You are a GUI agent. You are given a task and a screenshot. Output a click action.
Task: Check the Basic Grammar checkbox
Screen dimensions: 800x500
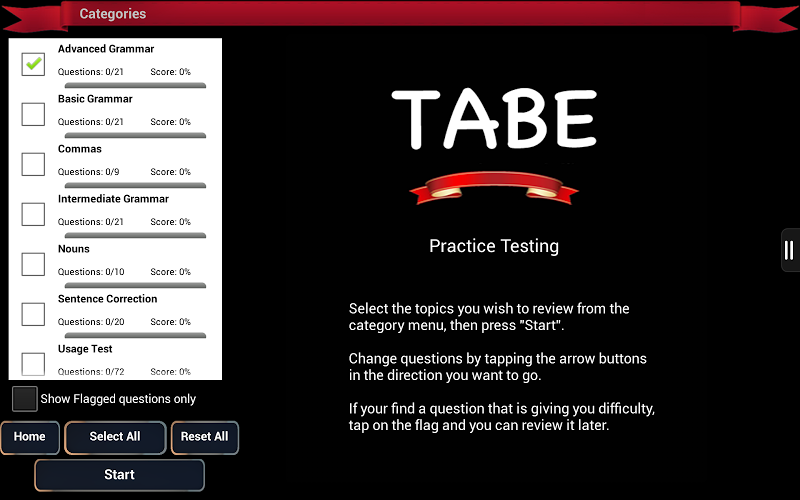tap(33, 114)
